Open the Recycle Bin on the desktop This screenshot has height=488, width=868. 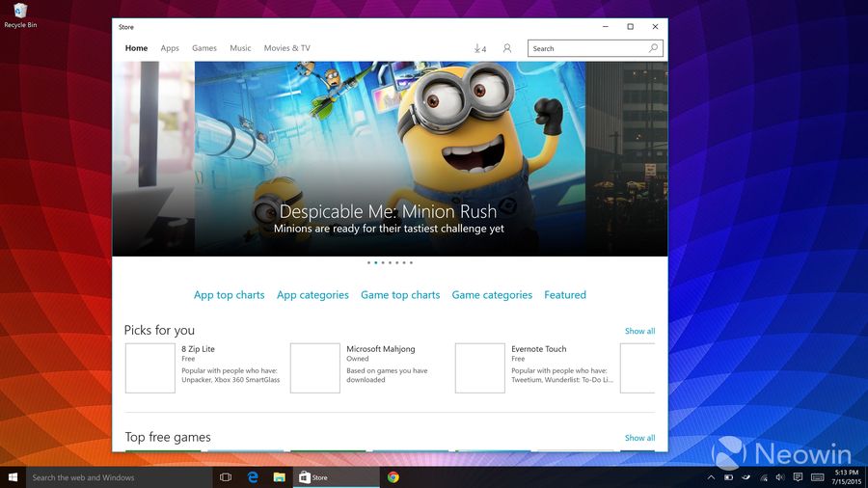[20, 15]
